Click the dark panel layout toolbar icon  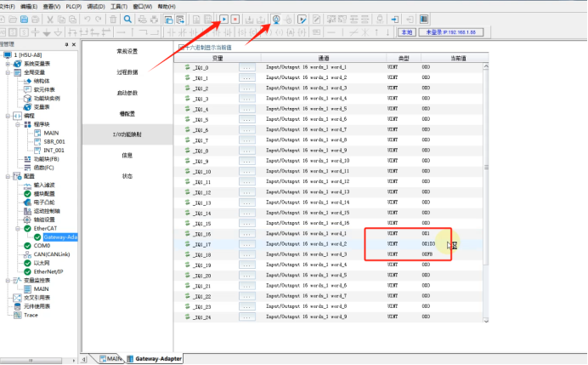tap(424, 20)
